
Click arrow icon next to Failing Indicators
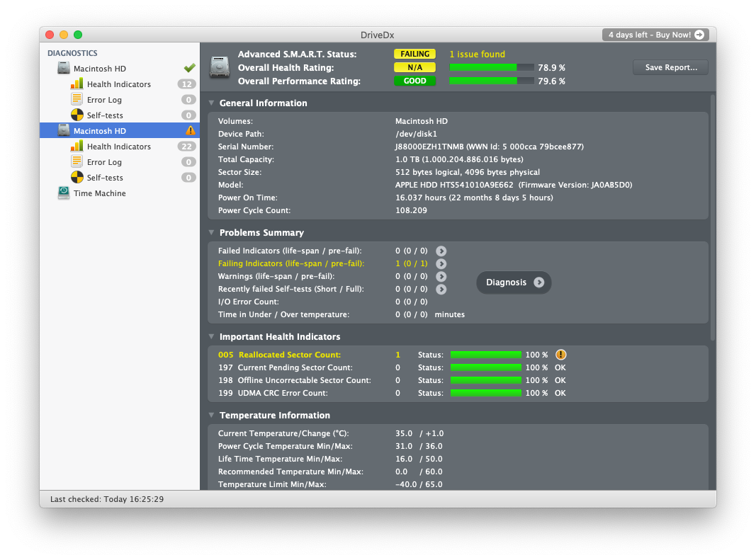pos(441,264)
